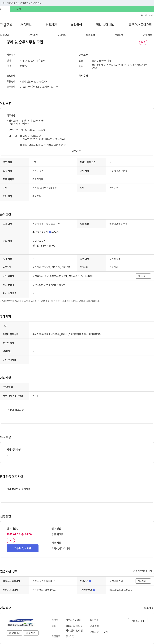154x644 pixels.
Task: Open 취업지원 main menu
Action: (51, 25)
